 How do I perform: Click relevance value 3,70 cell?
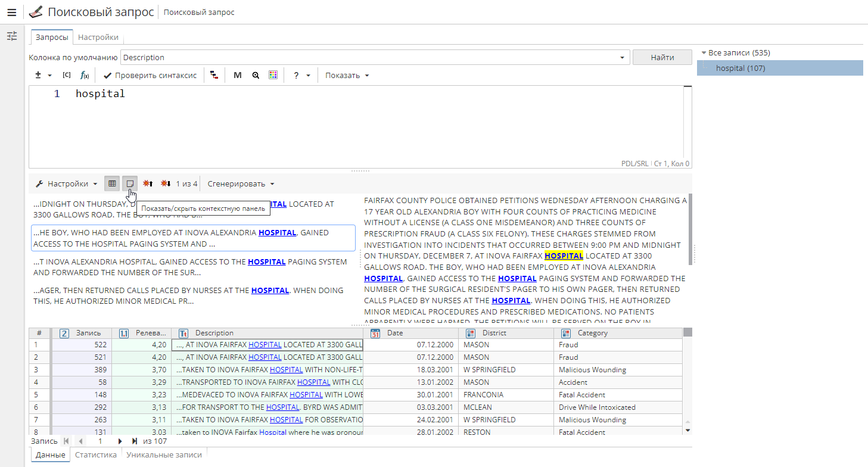point(141,369)
